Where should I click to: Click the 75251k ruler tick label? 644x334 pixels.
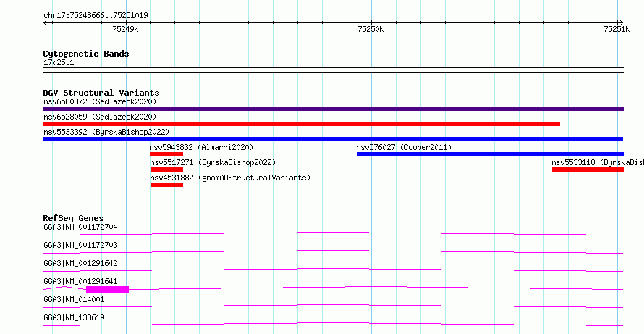617,29
